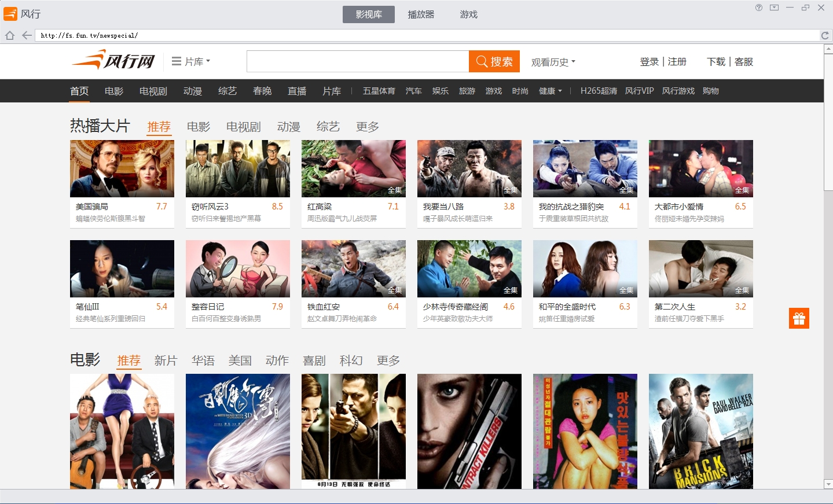The height and width of the screenshot is (504, 833).
Task: Click into the search input field
Action: (x=357, y=61)
